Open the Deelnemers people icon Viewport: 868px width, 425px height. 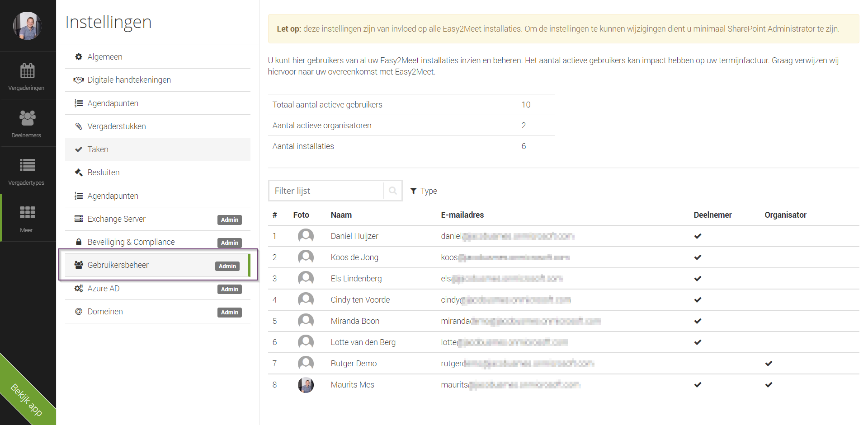point(28,118)
